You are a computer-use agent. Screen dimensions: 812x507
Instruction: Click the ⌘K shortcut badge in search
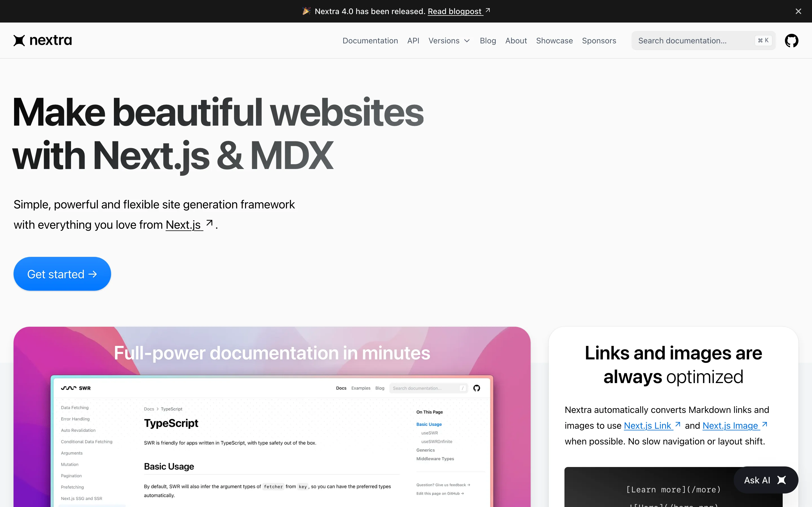(763, 40)
